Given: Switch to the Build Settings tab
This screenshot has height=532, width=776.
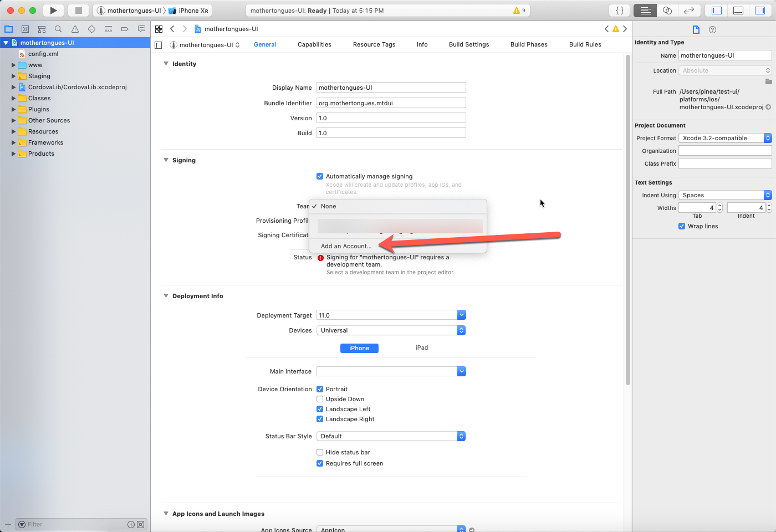Looking at the screenshot, I should pyautogui.click(x=469, y=44).
